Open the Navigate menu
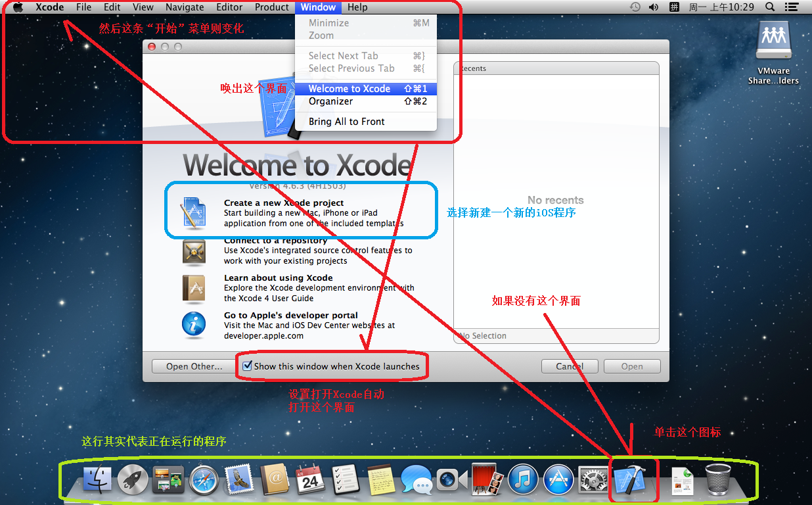 coord(185,7)
